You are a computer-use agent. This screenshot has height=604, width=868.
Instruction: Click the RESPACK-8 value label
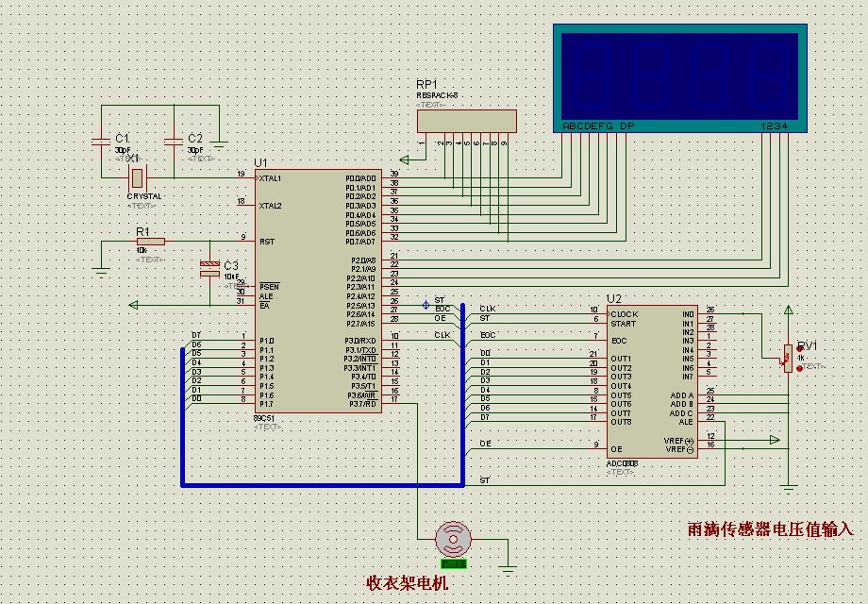coord(437,95)
